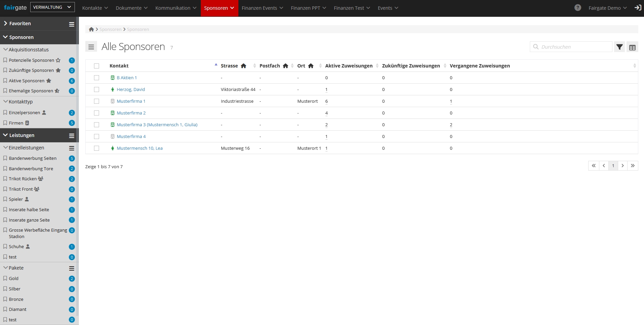644x325 pixels.
Task: Select Inserate halbe Seite in sidebar
Action: 29,210
